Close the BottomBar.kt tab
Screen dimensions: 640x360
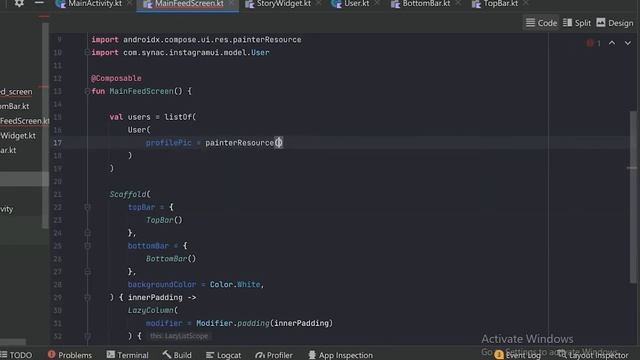(x=458, y=4)
